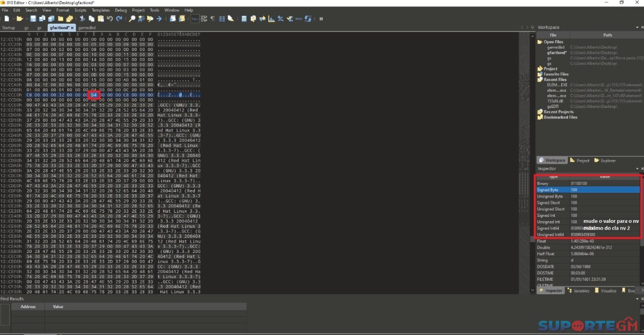The width and height of the screenshot is (644, 335).
Task: Switch to the Visualize tab
Action: (x=605, y=291)
